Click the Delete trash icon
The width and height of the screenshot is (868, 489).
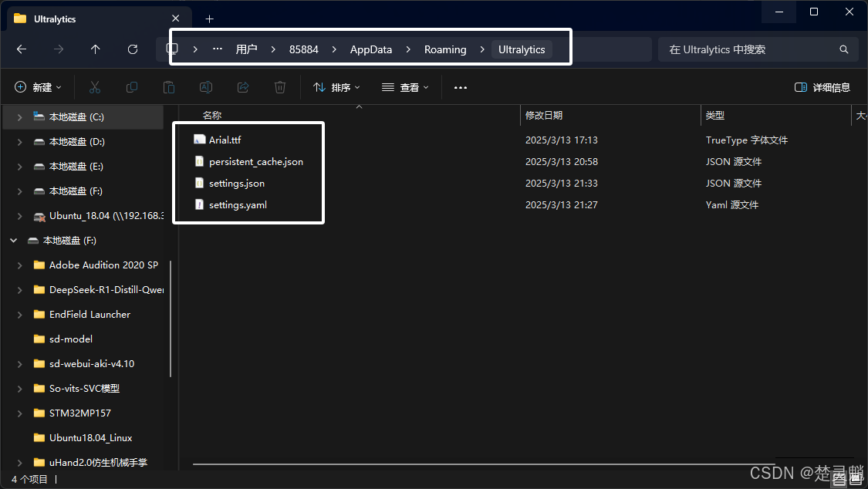coord(280,87)
